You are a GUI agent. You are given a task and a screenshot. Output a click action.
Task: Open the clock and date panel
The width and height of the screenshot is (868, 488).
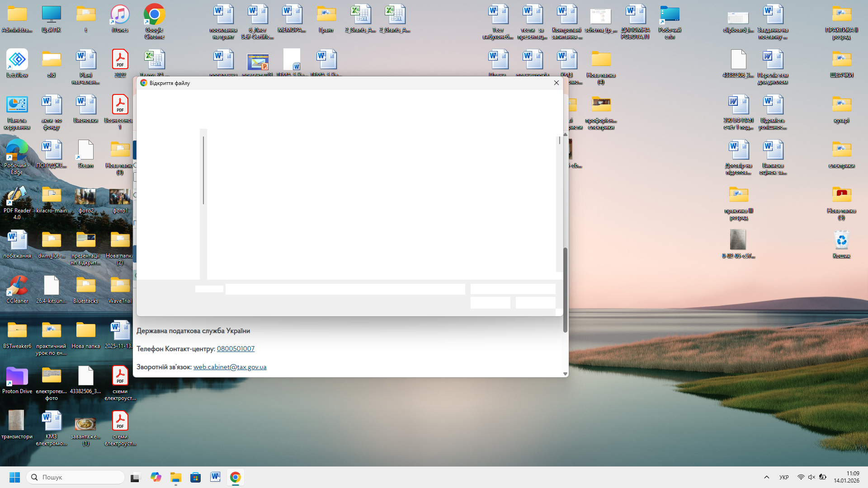[x=846, y=477]
